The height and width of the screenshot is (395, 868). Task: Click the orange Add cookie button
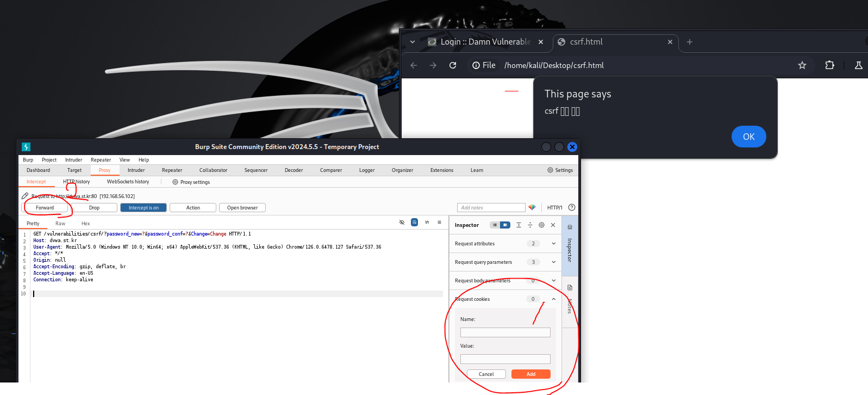[x=531, y=374]
